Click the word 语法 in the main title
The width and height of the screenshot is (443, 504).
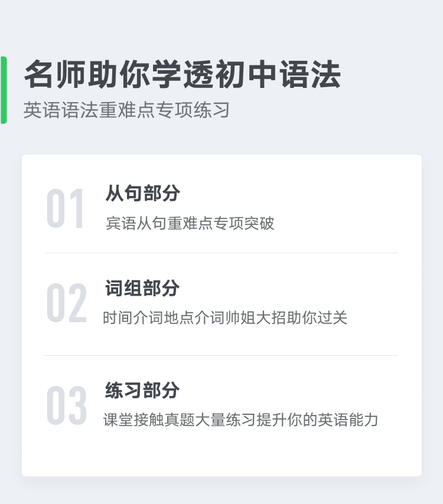point(310,74)
